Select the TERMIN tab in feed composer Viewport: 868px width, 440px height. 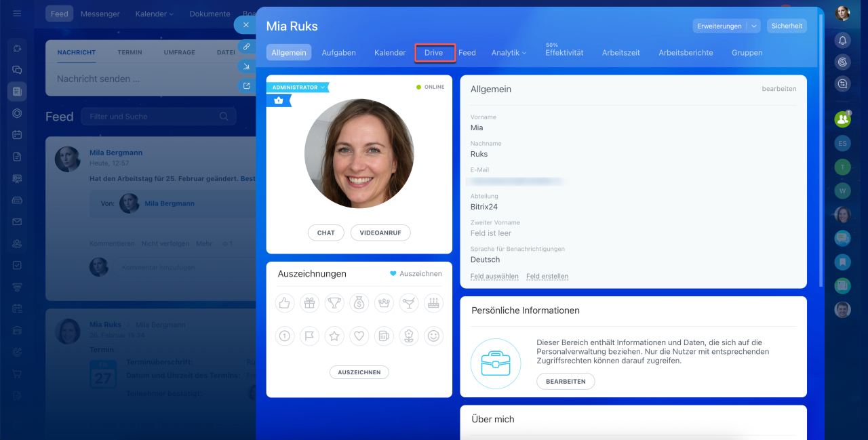tap(130, 52)
